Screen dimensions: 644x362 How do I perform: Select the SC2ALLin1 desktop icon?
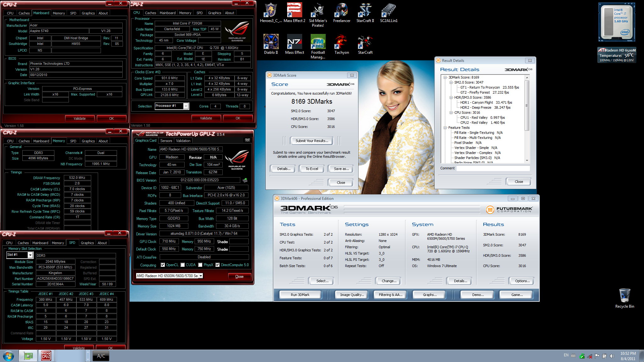(x=389, y=13)
